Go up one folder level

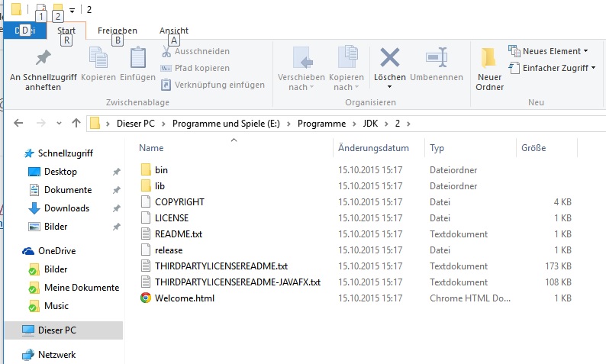(76, 123)
